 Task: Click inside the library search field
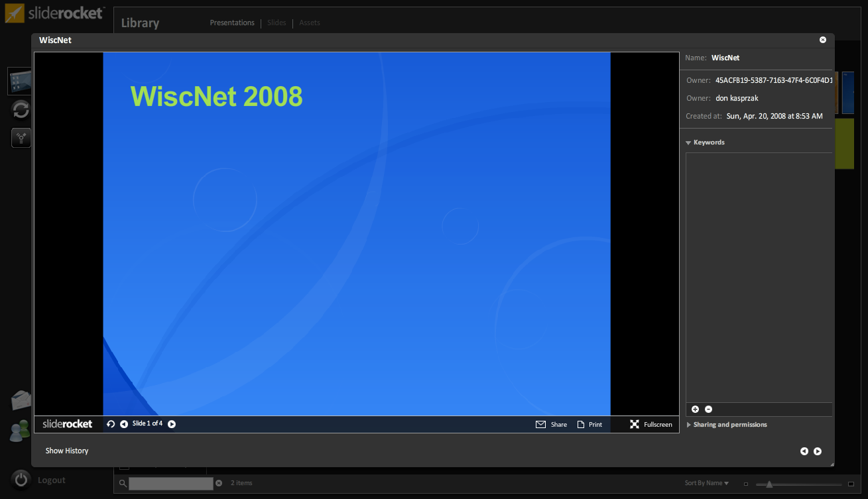171,484
